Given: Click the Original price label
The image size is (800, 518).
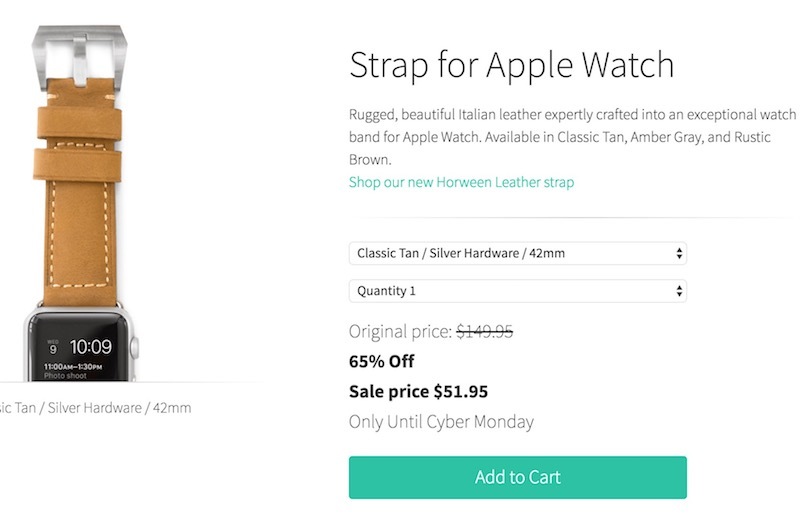Looking at the screenshot, I should [x=401, y=332].
